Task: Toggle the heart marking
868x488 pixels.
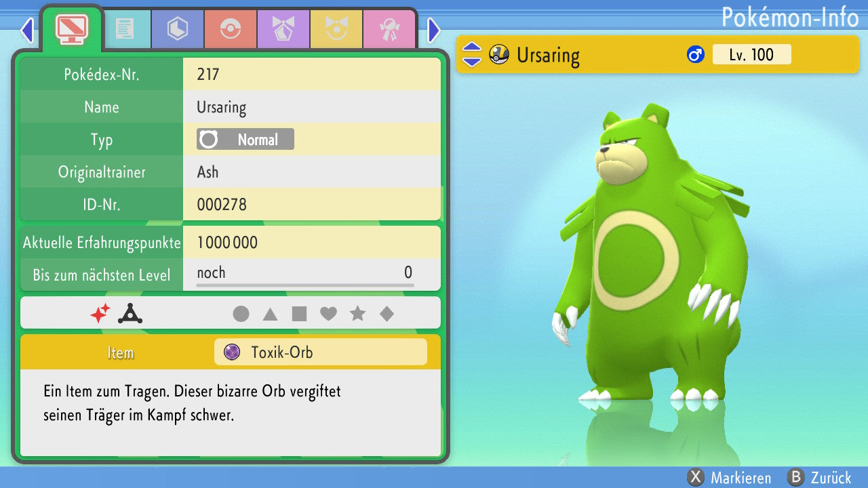Action: point(328,314)
